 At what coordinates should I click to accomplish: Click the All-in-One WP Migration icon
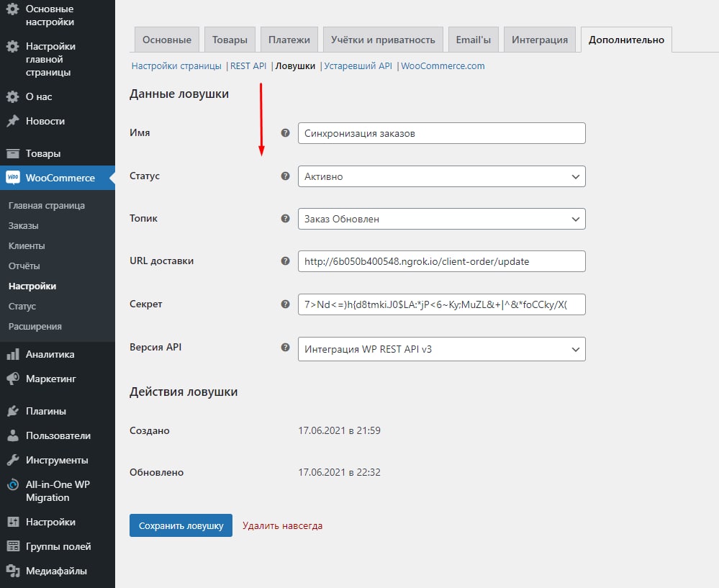(x=12, y=485)
